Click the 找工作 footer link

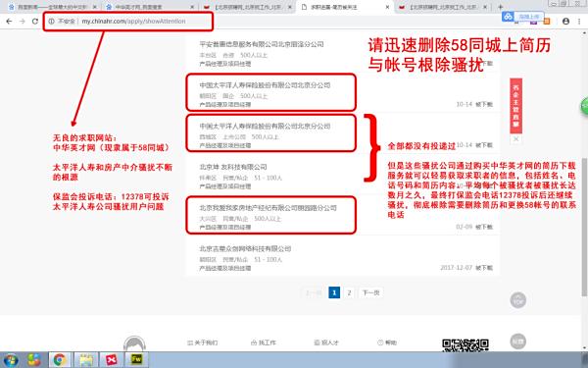pyautogui.click(x=264, y=342)
